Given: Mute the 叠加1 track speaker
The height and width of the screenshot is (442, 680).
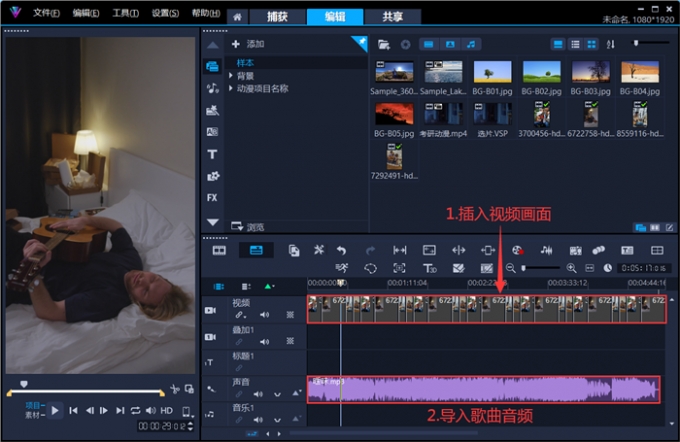Looking at the screenshot, I should click(264, 342).
